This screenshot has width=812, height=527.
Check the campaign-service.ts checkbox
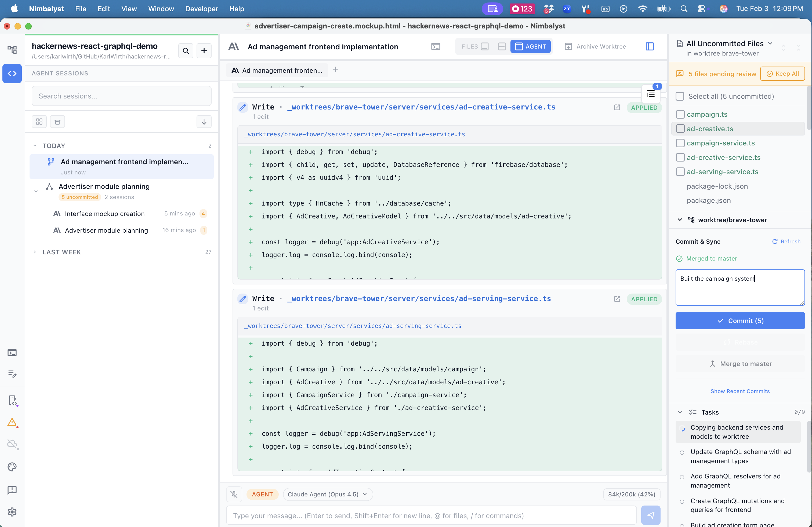[680, 143]
